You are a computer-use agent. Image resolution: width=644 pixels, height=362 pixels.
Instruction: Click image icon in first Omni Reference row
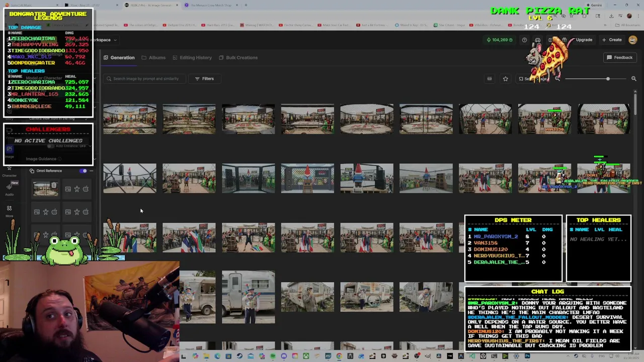(x=68, y=189)
